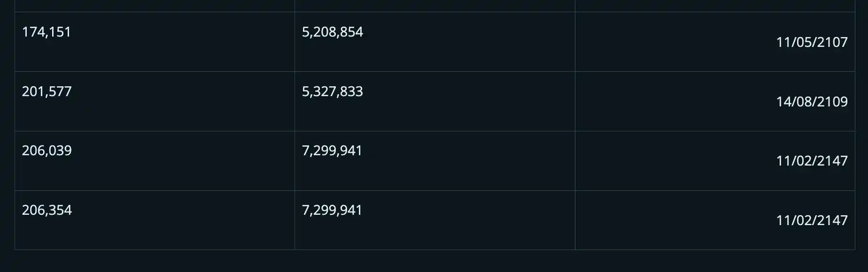Select the cell containing 201,577

[46, 91]
